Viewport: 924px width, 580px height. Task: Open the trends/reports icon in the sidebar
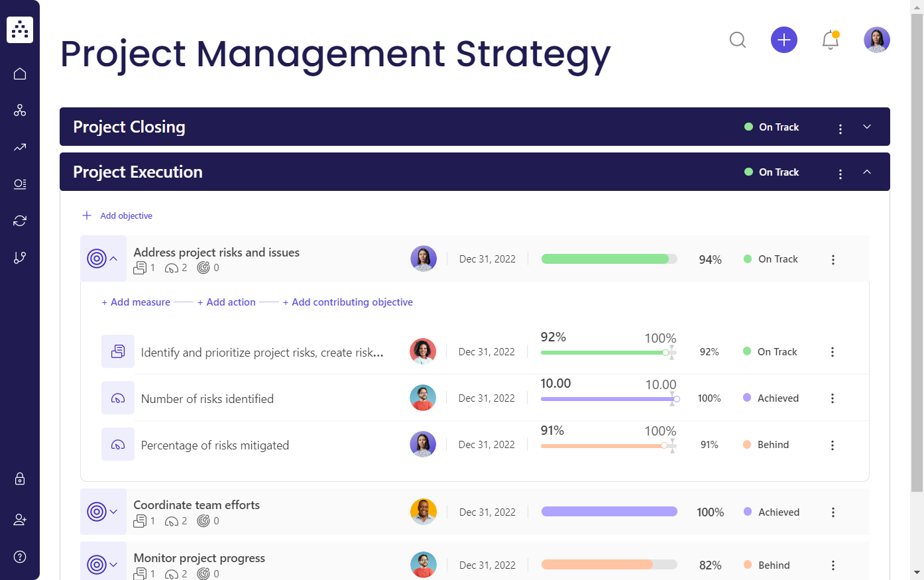20,147
